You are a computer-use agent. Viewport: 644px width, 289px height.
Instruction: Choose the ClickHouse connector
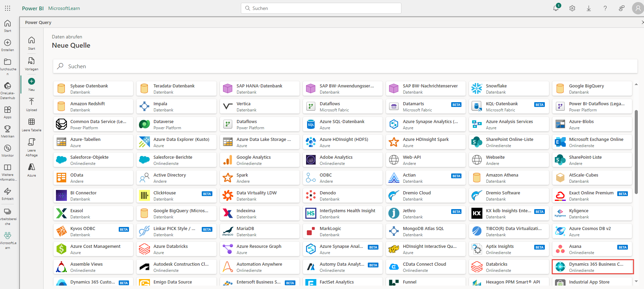176,195
